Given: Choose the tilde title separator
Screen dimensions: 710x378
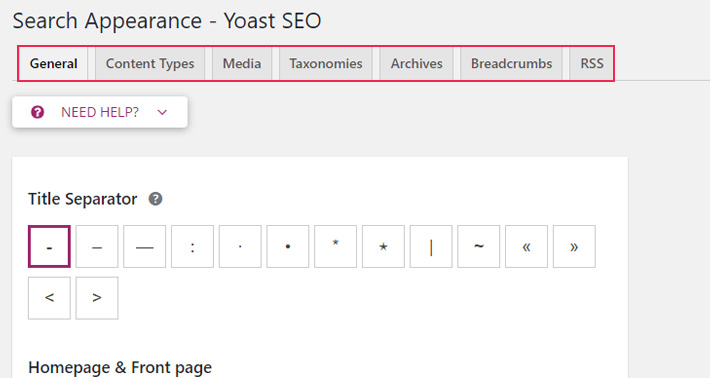Looking at the screenshot, I should coord(479,247).
